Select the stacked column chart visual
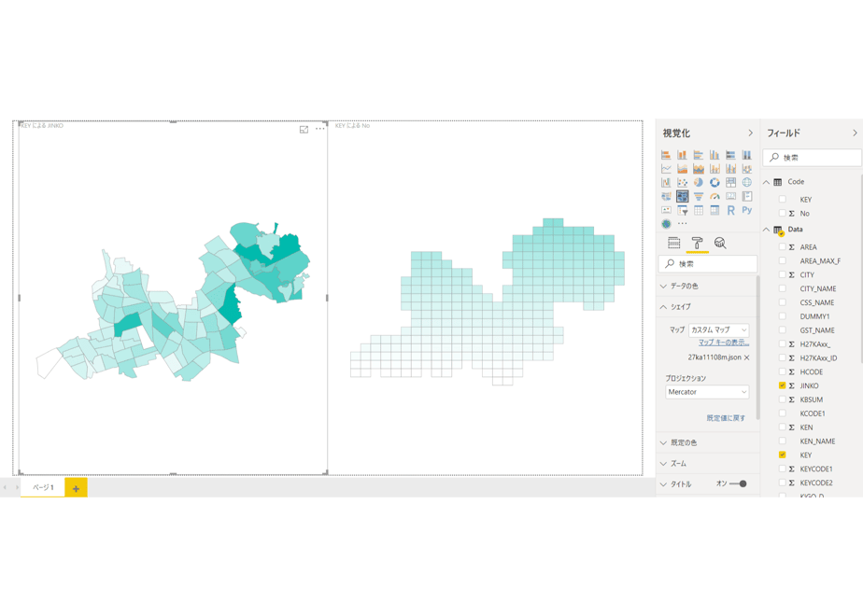Image resolution: width=863 pixels, height=616 pixels. tap(682, 155)
